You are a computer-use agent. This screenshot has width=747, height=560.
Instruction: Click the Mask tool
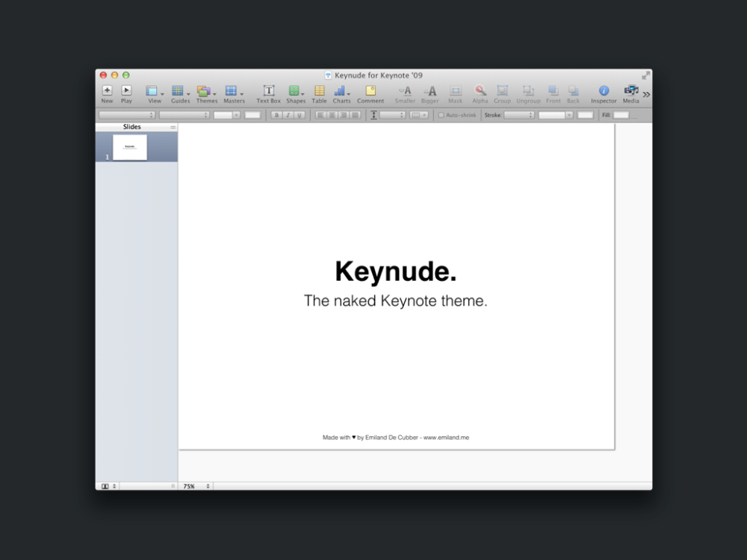point(456,94)
